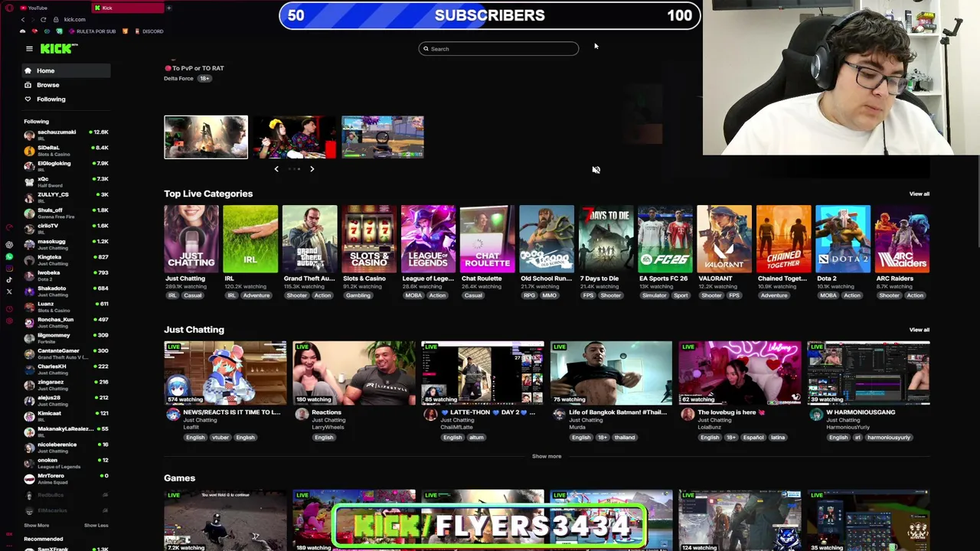Open the Dota 2 category card
The width and height of the screenshot is (980, 551).
[x=843, y=239]
